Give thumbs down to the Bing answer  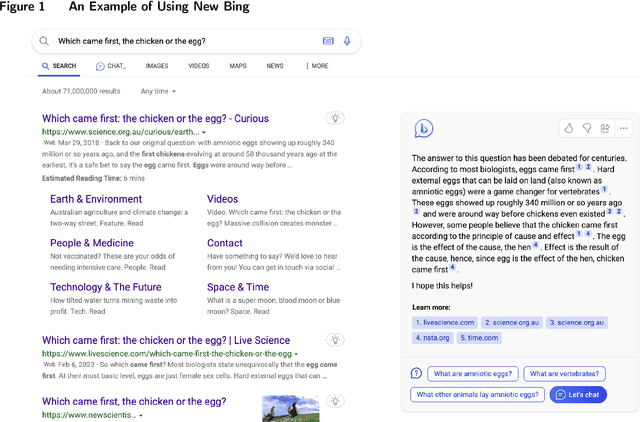tap(587, 128)
